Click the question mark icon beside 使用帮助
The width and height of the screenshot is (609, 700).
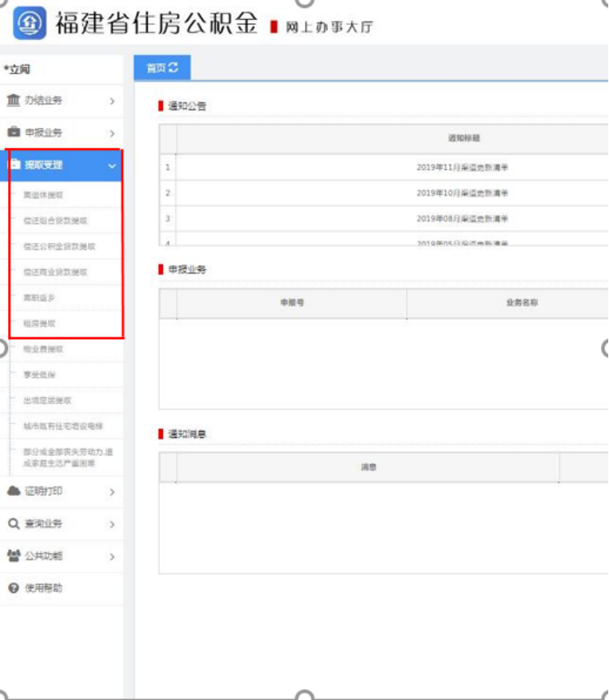[x=14, y=588]
